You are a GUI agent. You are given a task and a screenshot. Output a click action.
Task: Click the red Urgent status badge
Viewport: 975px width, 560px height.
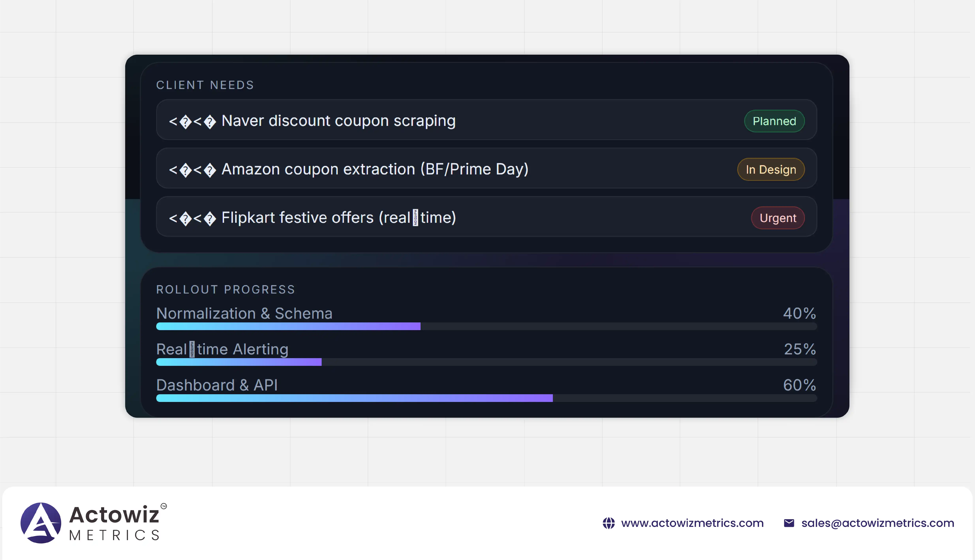[x=778, y=218]
